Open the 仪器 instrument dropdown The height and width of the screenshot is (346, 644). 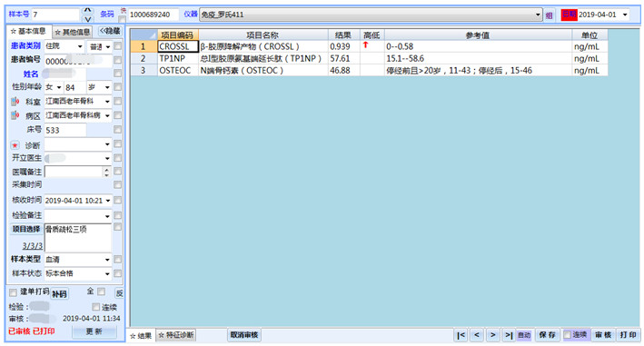pyautogui.click(x=538, y=15)
